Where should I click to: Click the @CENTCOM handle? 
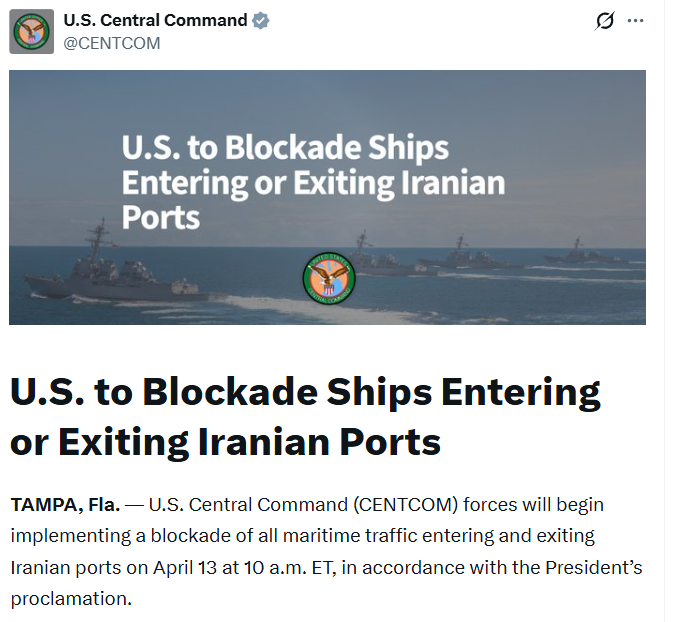112,43
